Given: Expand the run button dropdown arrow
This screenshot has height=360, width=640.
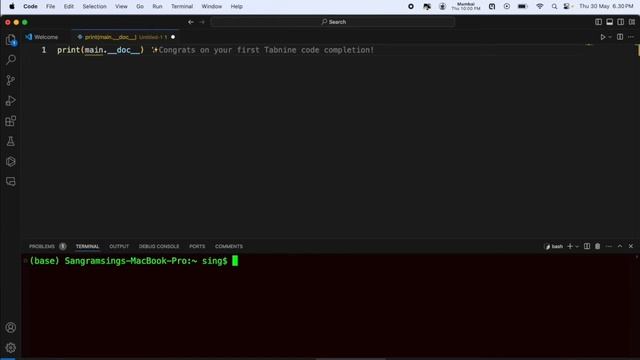Looking at the screenshot, I should pyautogui.click(x=610, y=37).
